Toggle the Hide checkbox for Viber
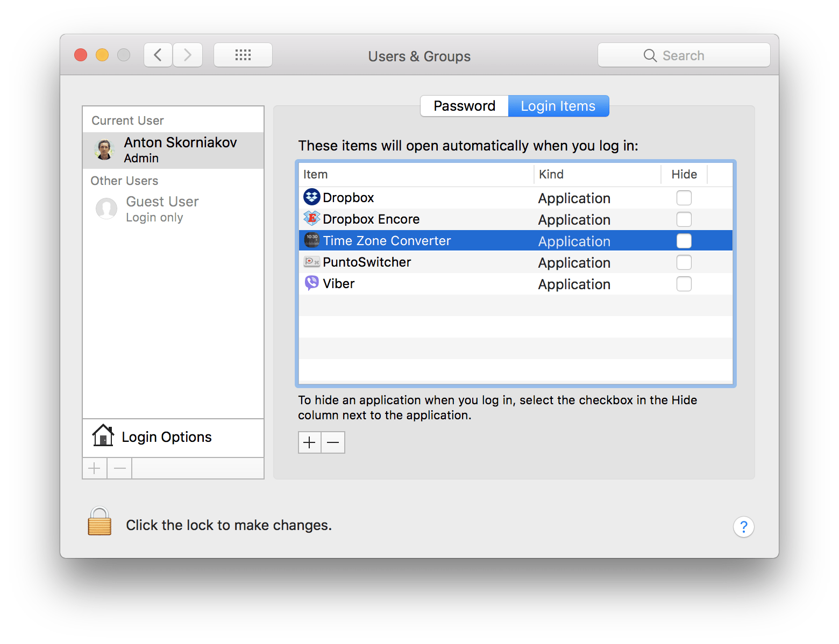The height and width of the screenshot is (644, 839). (684, 283)
